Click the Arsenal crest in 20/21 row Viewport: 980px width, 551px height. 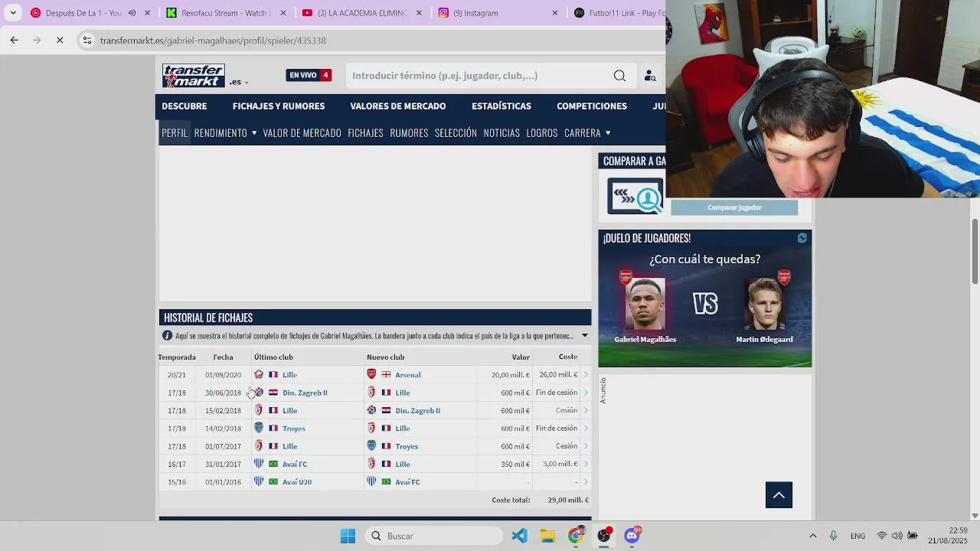pos(371,374)
